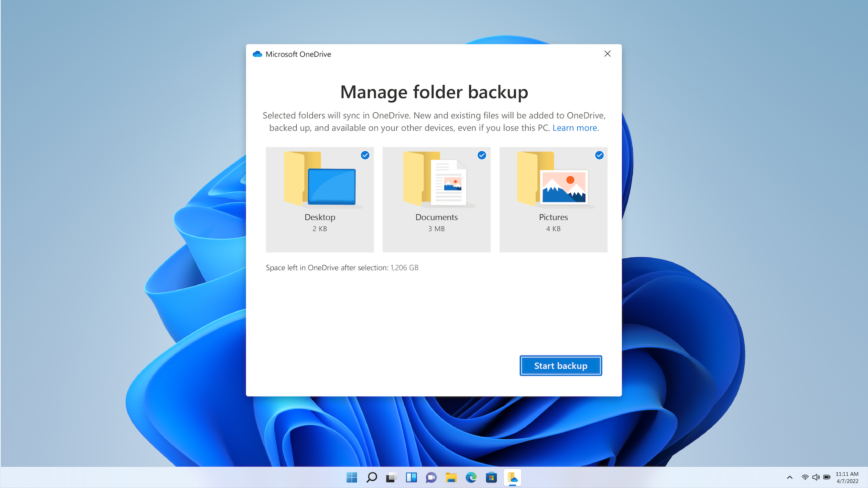Open Task View on taskbar
This screenshot has height=488, width=868.
392,477
